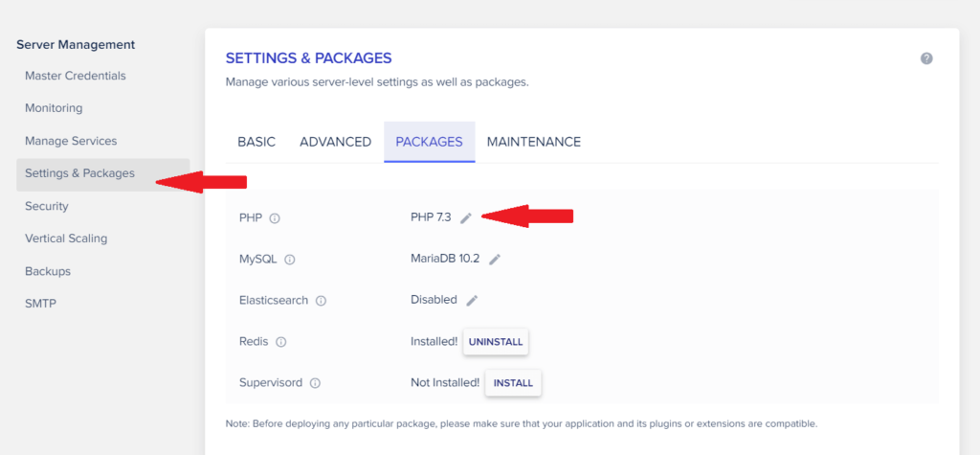Select the Packages tab
Viewport: 980px width, 455px height.
[x=429, y=142]
